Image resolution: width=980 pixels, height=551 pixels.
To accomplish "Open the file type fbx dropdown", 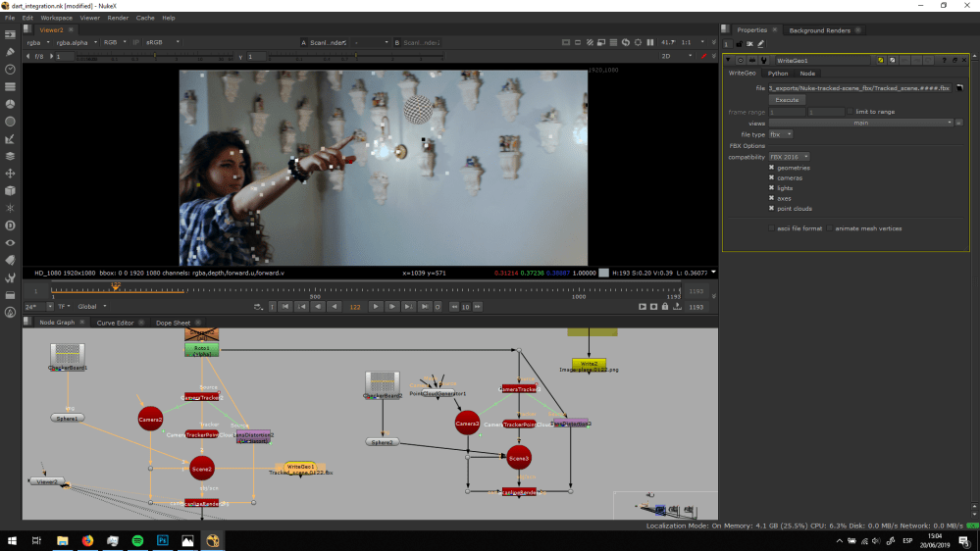I will (x=781, y=134).
